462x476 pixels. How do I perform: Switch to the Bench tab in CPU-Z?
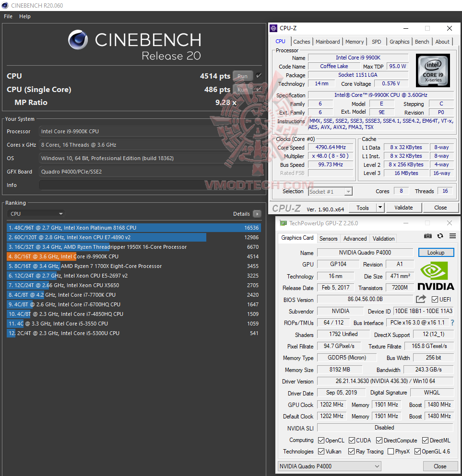(422, 42)
